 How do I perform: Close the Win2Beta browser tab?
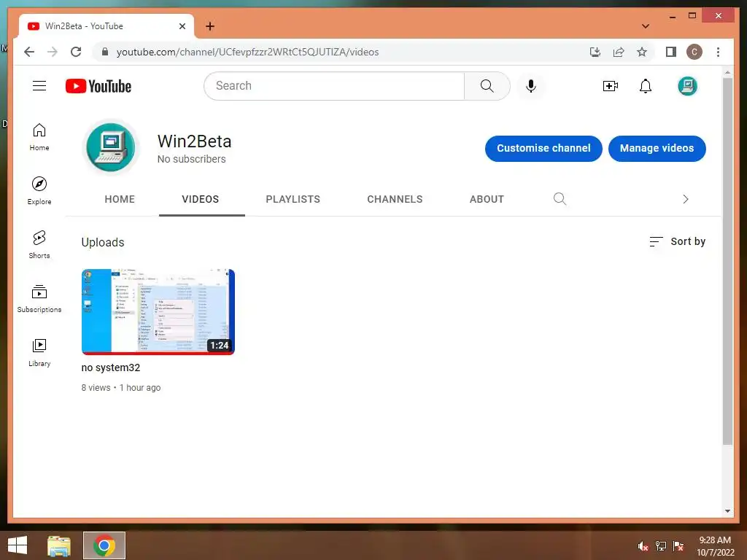click(x=182, y=26)
